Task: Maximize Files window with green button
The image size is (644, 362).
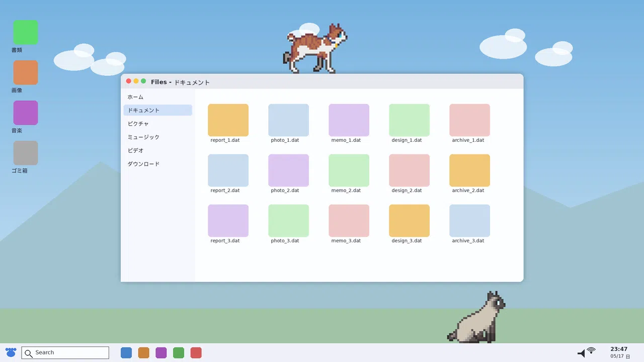Action: pos(143,81)
